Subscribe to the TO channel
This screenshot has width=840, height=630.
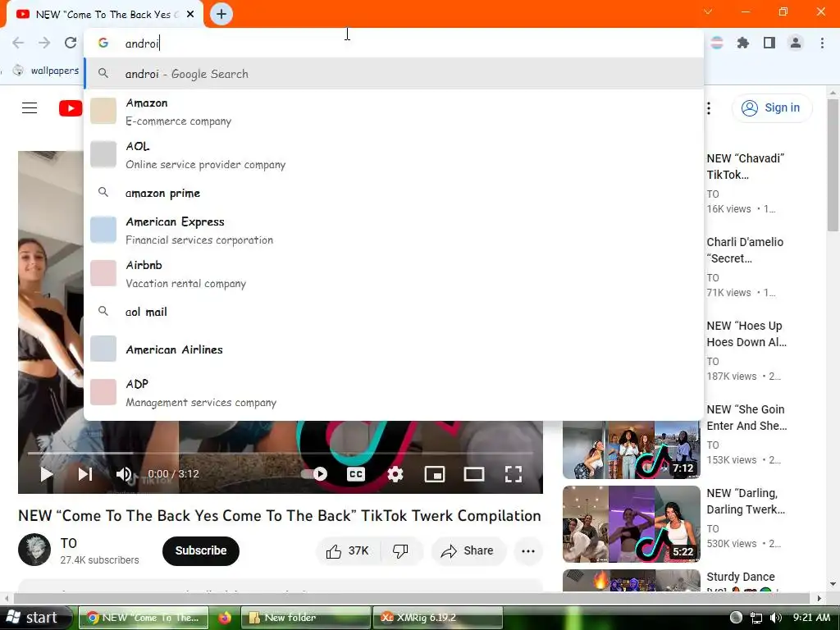201,550
